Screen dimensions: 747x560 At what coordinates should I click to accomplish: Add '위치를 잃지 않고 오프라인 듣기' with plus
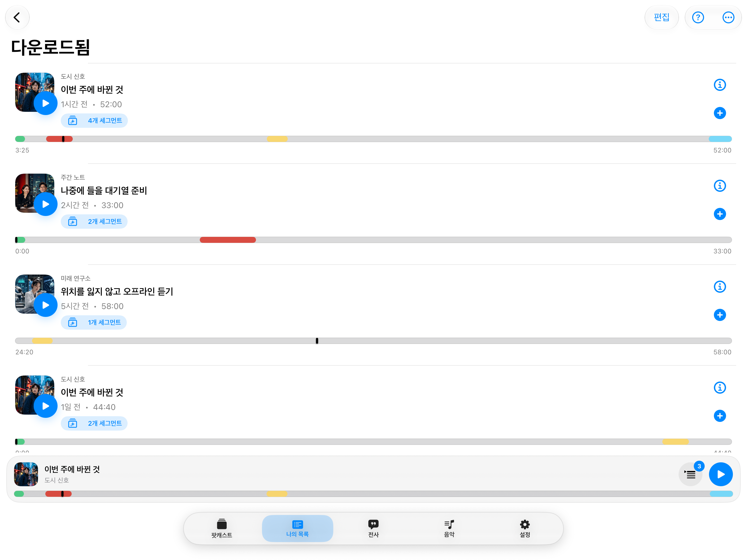pyautogui.click(x=720, y=315)
